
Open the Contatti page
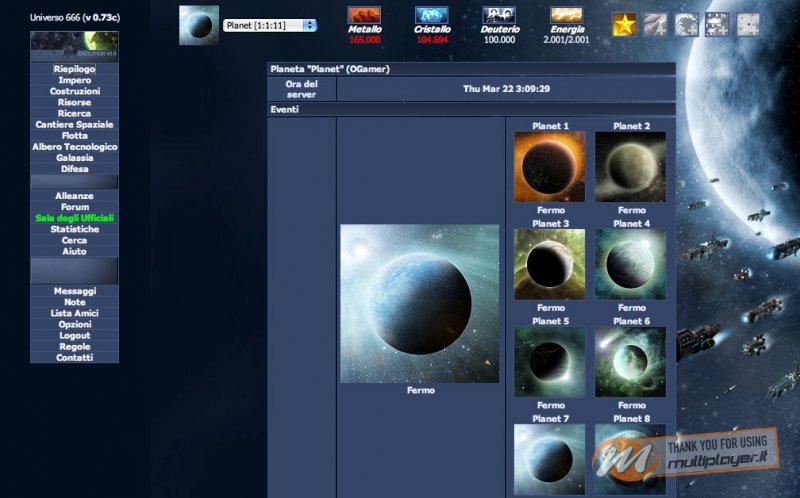click(x=74, y=358)
